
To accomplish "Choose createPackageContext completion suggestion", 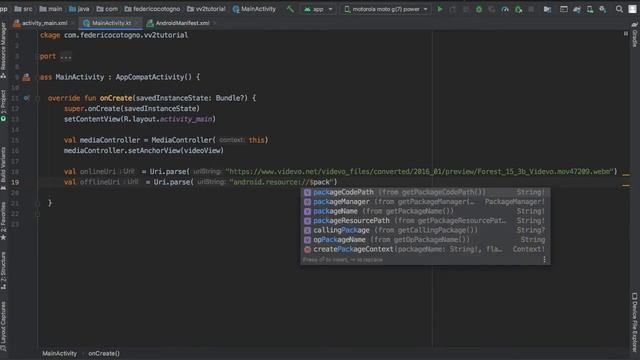I will 425,249.
